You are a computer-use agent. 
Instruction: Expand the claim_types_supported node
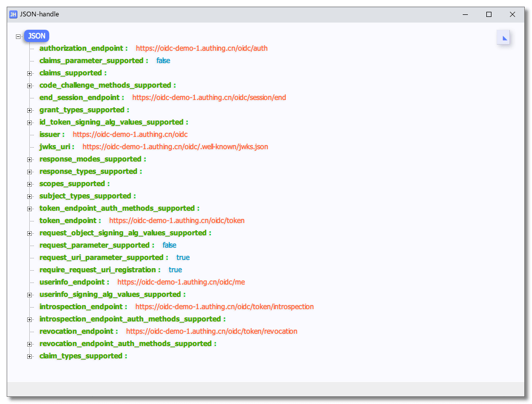click(x=30, y=356)
